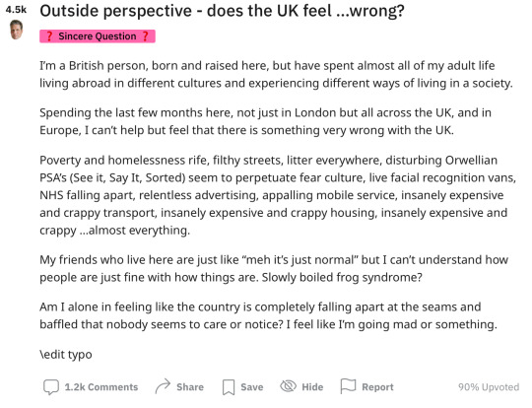Select the Report text label
Viewport: 532px width, 408px height.
coord(377,387)
